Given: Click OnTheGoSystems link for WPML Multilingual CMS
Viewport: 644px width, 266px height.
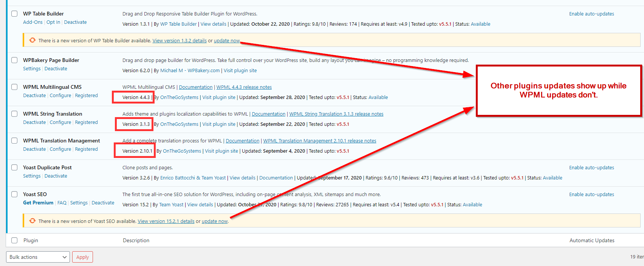Looking at the screenshot, I should tap(179, 97).
